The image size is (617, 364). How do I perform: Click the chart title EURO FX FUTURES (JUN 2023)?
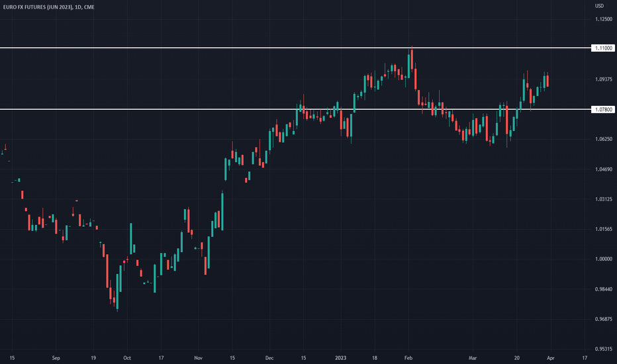pyautogui.click(x=38, y=7)
